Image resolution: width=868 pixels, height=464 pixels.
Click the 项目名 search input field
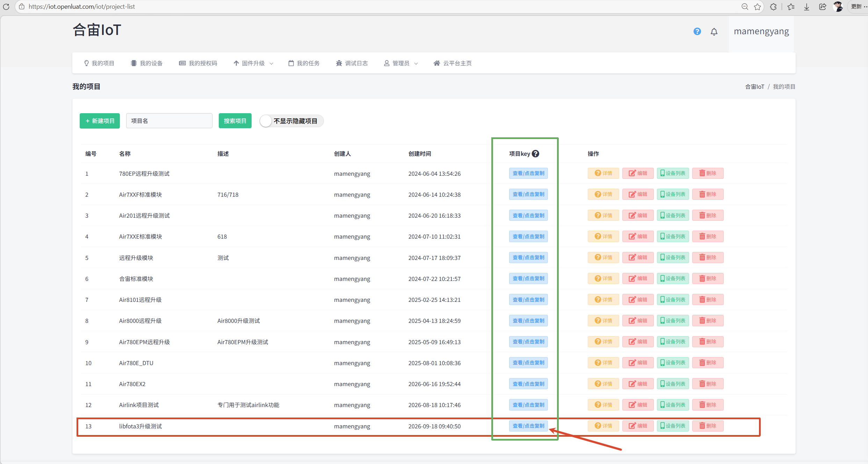click(x=169, y=121)
